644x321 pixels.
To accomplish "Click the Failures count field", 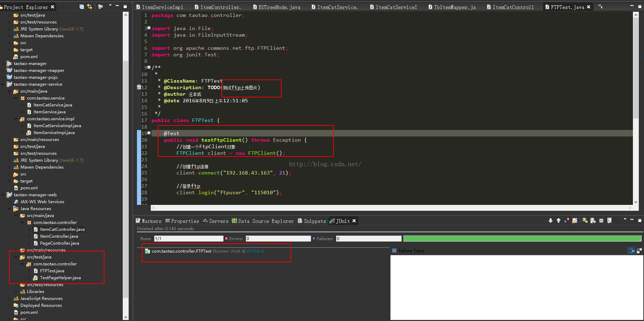I will pos(369,238).
